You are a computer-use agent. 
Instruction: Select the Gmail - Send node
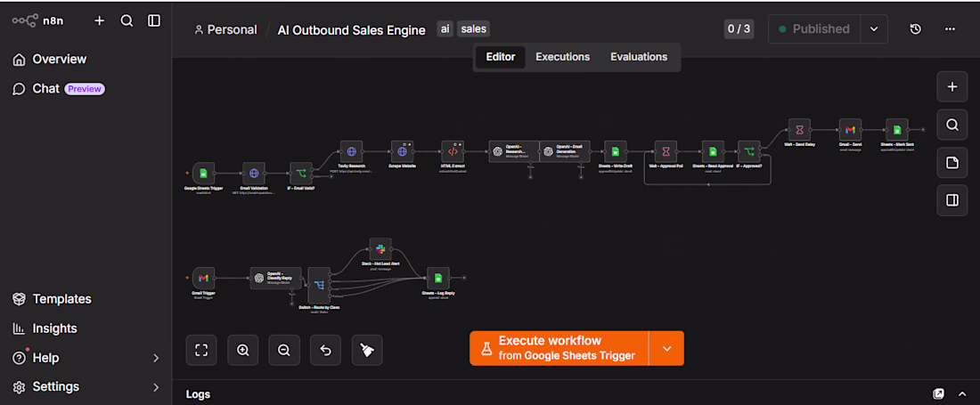tap(850, 130)
